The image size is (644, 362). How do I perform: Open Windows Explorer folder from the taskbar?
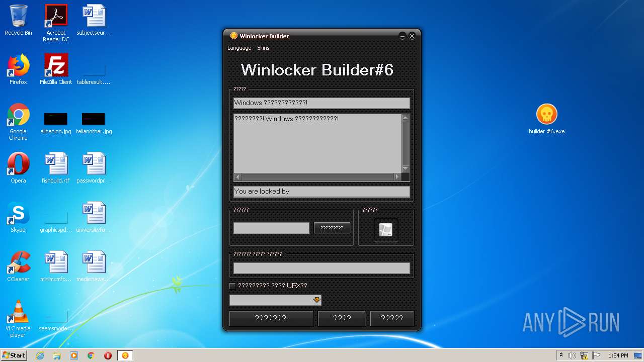click(x=57, y=355)
